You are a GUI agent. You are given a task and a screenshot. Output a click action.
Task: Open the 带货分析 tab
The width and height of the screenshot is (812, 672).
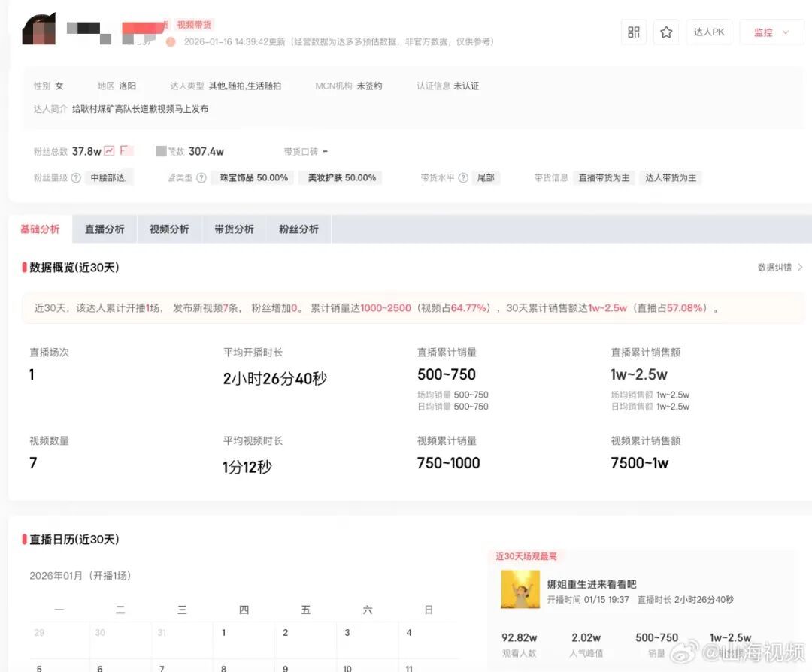234,229
